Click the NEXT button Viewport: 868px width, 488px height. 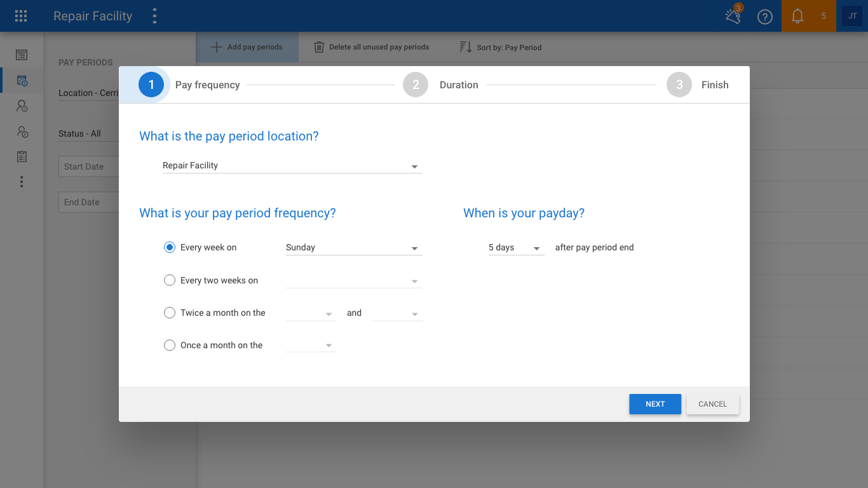click(655, 404)
